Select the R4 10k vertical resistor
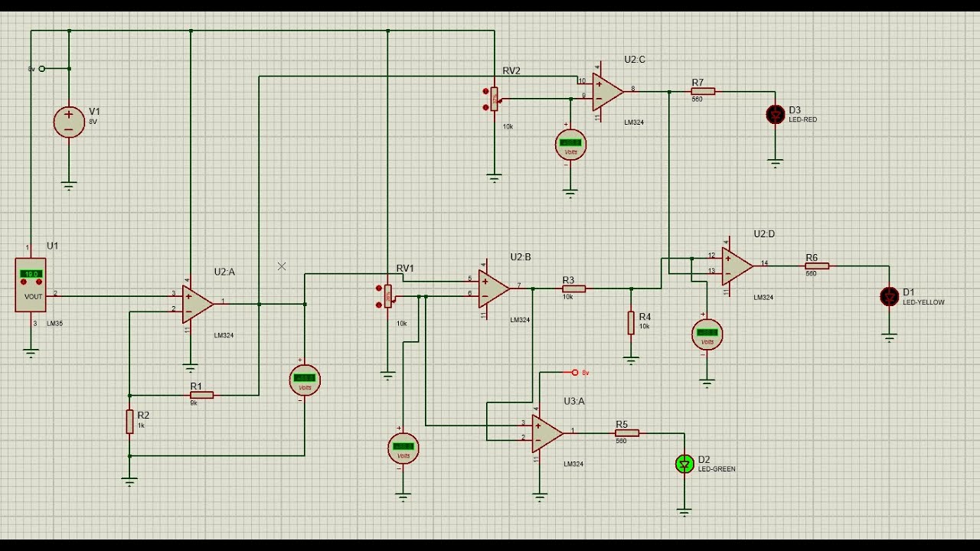This screenshot has width=980, height=551. 631,323
